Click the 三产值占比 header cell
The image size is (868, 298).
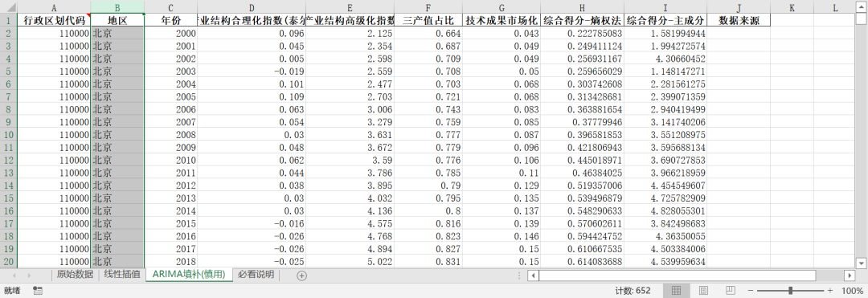428,20
